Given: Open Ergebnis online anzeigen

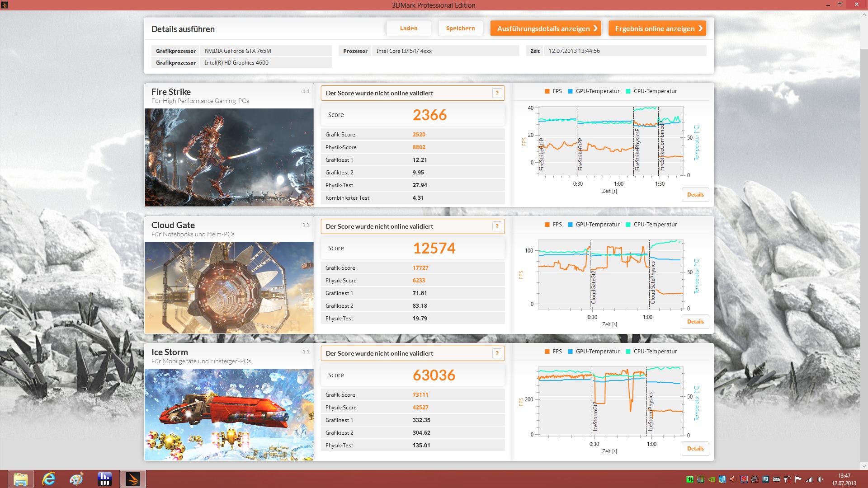Looking at the screenshot, I should coord(657,28).
